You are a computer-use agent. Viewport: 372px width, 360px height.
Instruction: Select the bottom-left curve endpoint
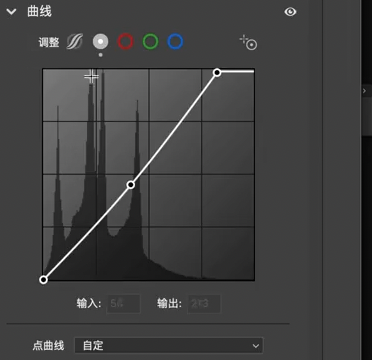(43, 280)
